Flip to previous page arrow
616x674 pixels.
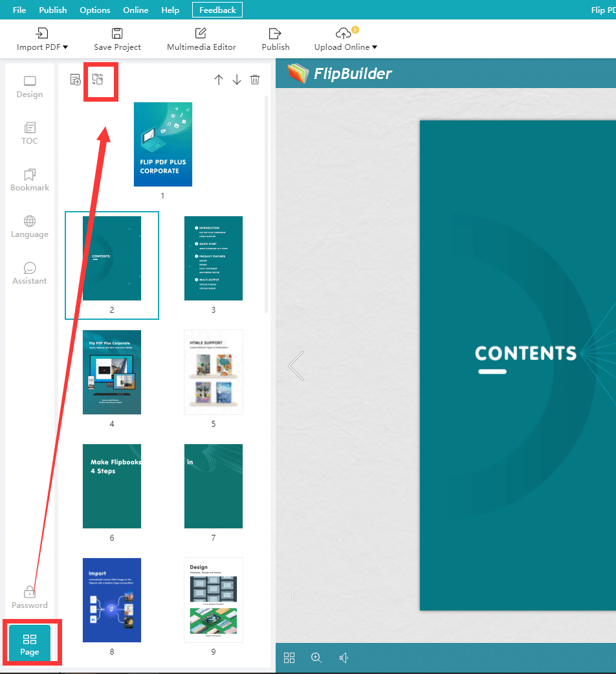296,366
